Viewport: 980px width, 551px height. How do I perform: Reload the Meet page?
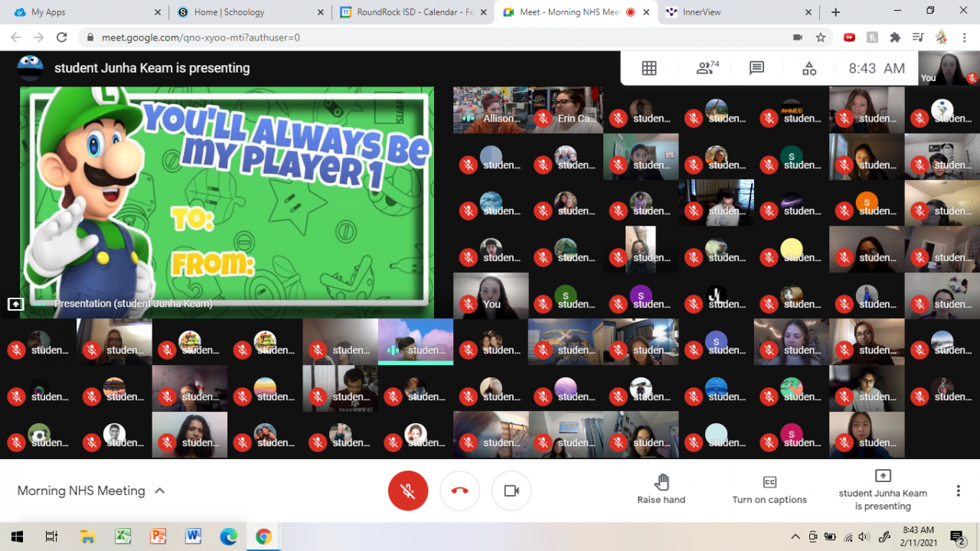coord(63,37)
